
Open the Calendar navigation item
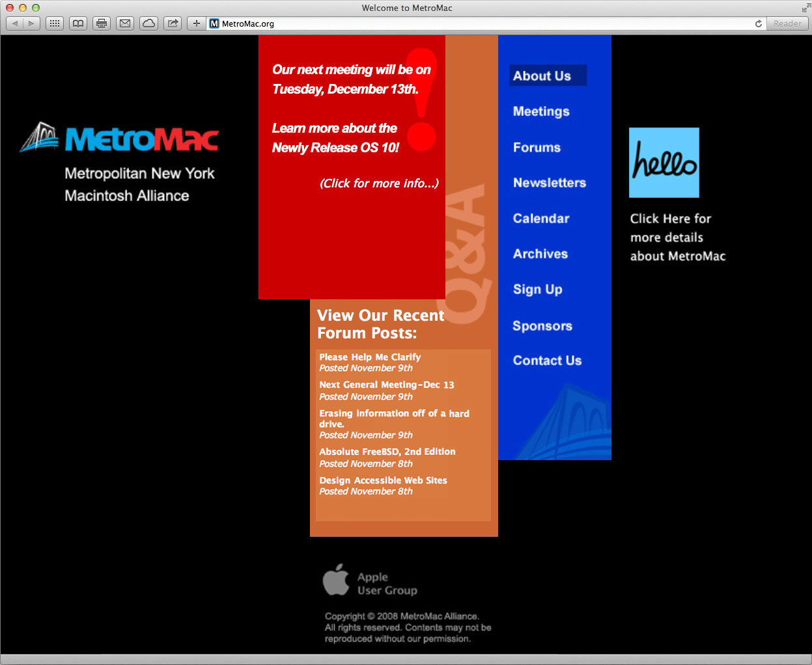pos(540,219)
